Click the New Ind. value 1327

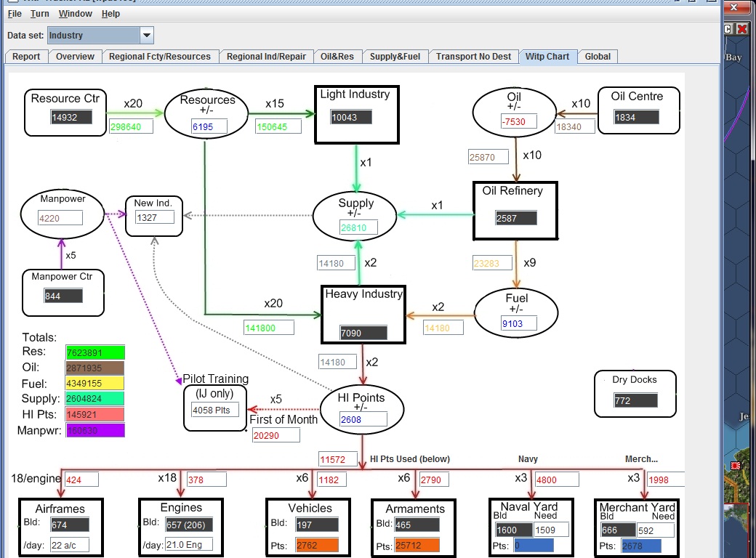tap(154, 218)
